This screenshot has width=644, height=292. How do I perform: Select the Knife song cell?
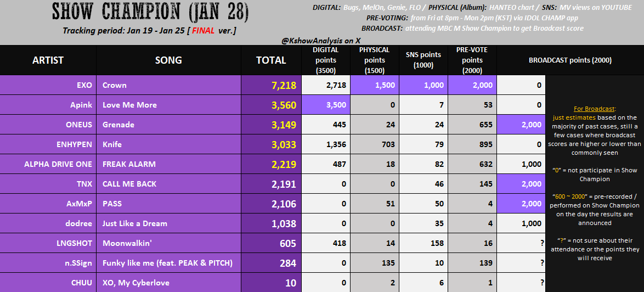(168, 144)
